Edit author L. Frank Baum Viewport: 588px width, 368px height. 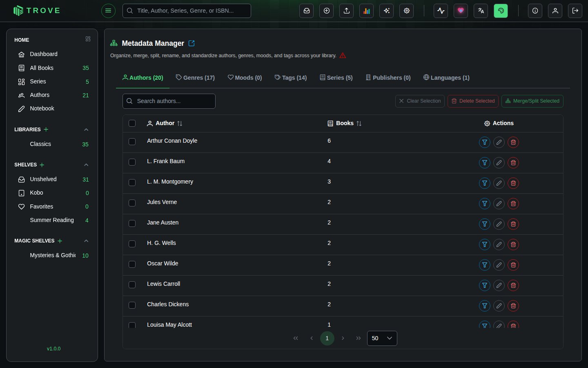coord(499,163)
